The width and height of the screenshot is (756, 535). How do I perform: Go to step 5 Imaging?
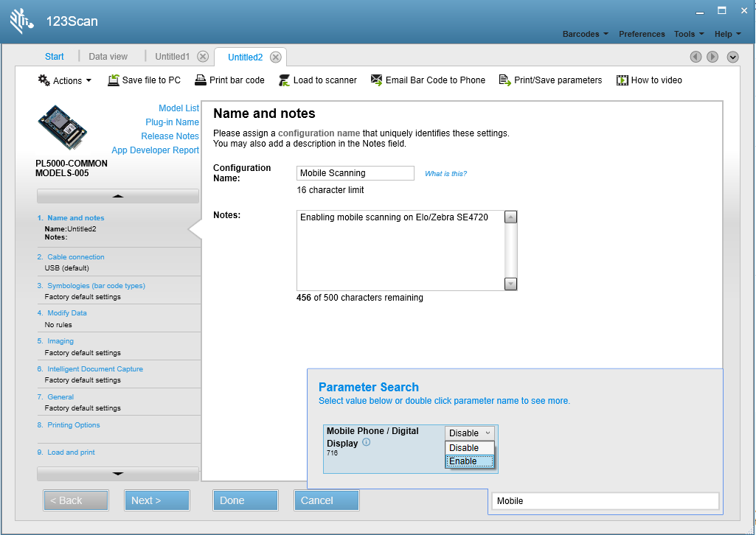click(x=60, y=340)
